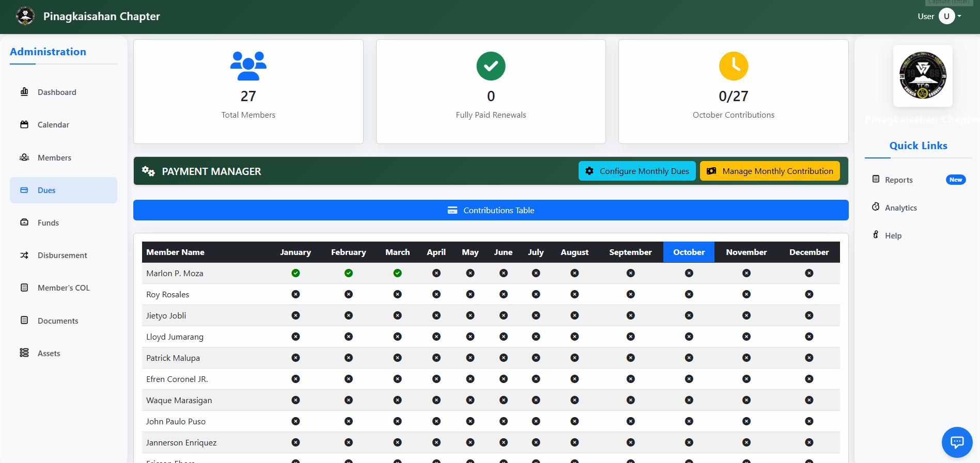Screen dimensions: 980x463
Task: Click the chat support bubble icon
Action: (x=957, y=442)
